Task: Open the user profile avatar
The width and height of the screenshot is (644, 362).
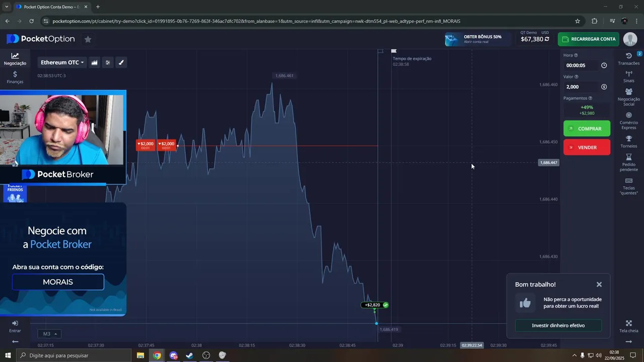Action: point(630,39)
